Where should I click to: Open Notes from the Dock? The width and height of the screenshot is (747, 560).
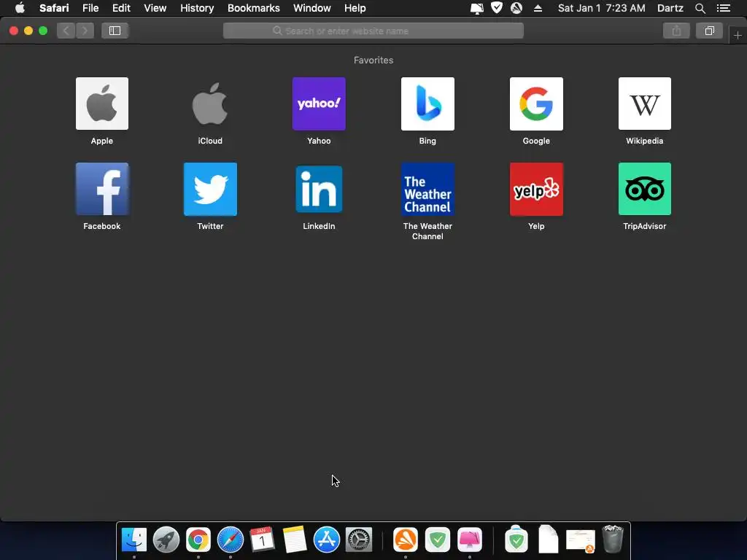tap(295, 540)
